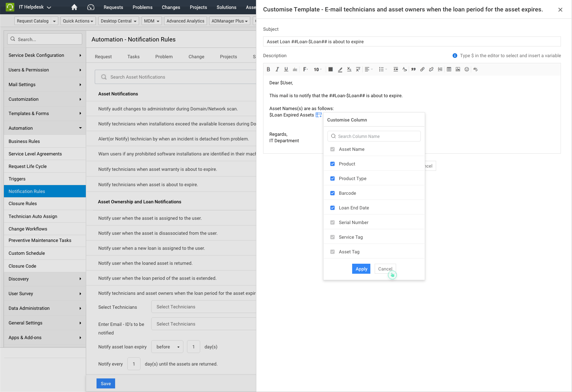Uncheck the Loan End Date checkbox
572x392 pixels.
(332, 208)
